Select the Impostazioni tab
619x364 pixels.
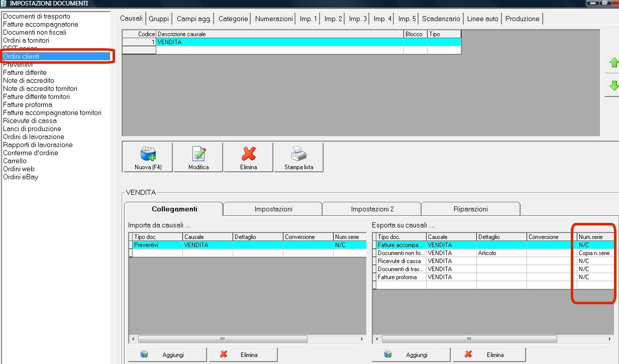point(273,209)
